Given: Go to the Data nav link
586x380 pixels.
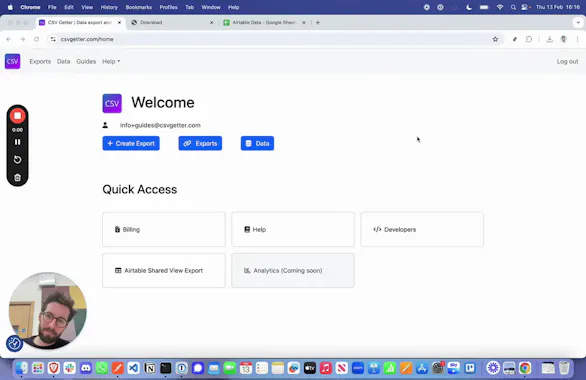Looking at the screenshot, I should click(64, 61).
